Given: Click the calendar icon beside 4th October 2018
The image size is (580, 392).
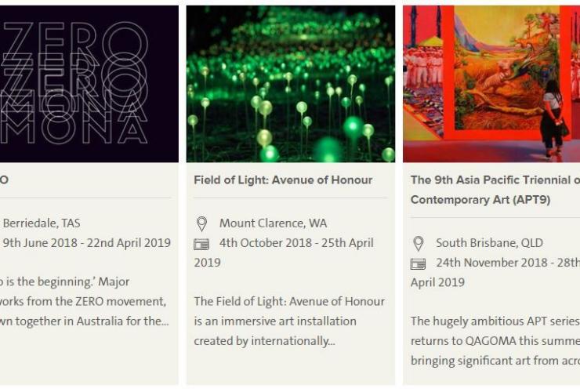Looking at the screenshot, I should tap(201, 245).
